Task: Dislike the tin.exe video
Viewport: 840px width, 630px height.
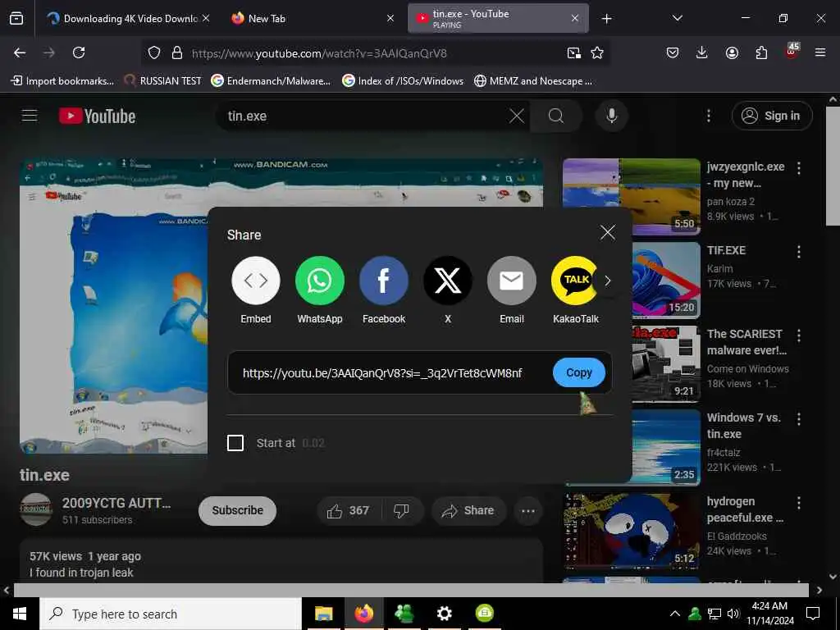Action: (x=402, y=510)
